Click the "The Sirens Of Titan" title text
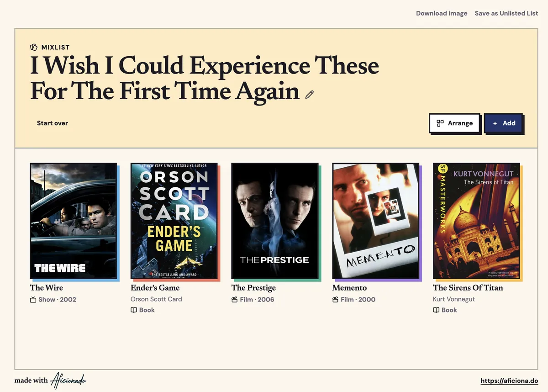548x392 pixels. (468, 287)
